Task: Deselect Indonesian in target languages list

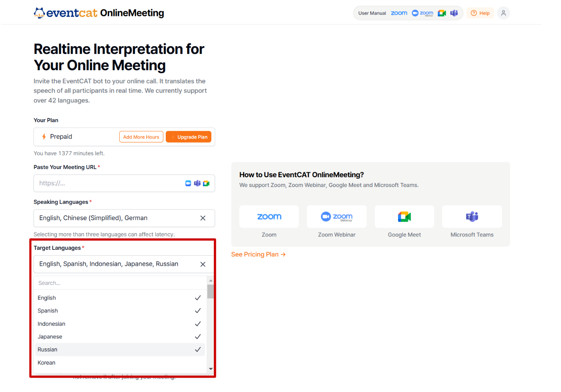Action: click(x=120, y=324)
